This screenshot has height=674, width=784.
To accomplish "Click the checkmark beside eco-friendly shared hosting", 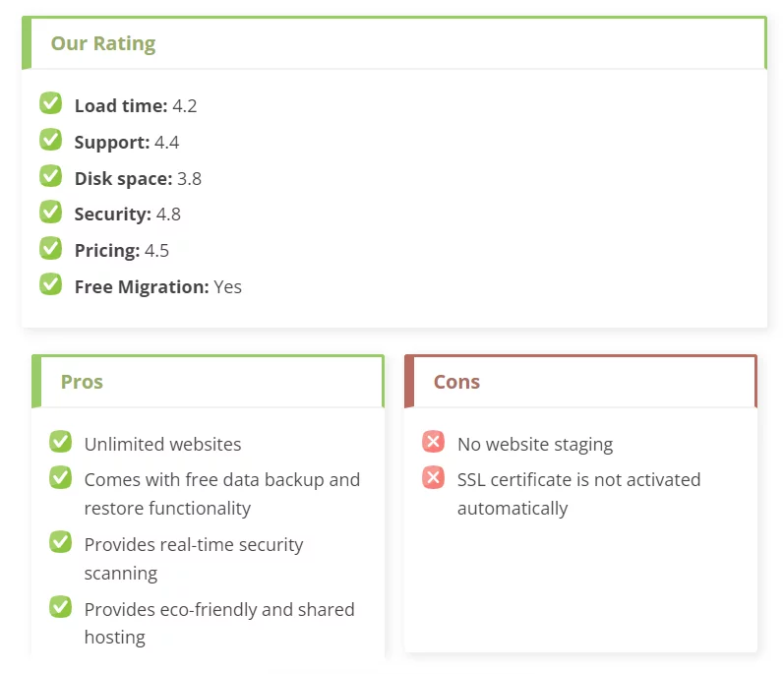I will coord(61,607).
